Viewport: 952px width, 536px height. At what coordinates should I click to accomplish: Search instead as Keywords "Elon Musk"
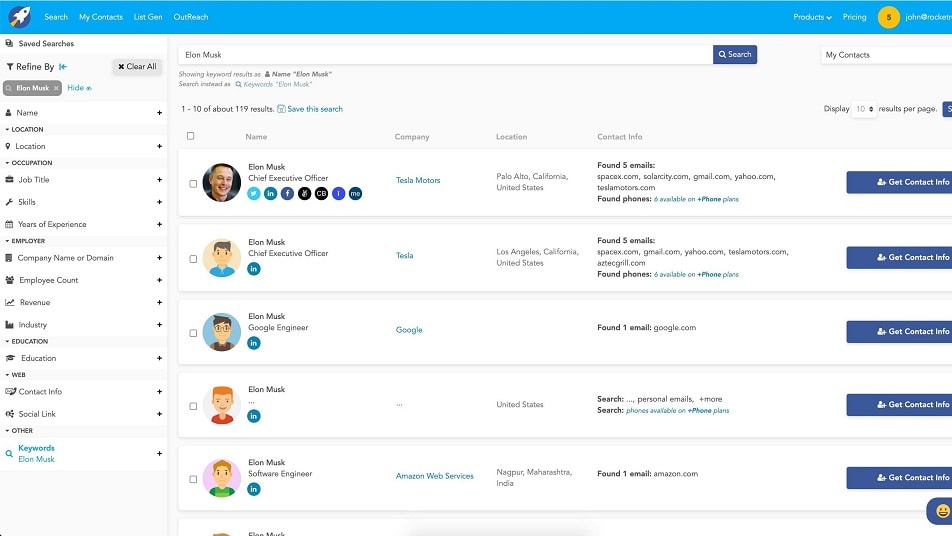click(274, 84)
